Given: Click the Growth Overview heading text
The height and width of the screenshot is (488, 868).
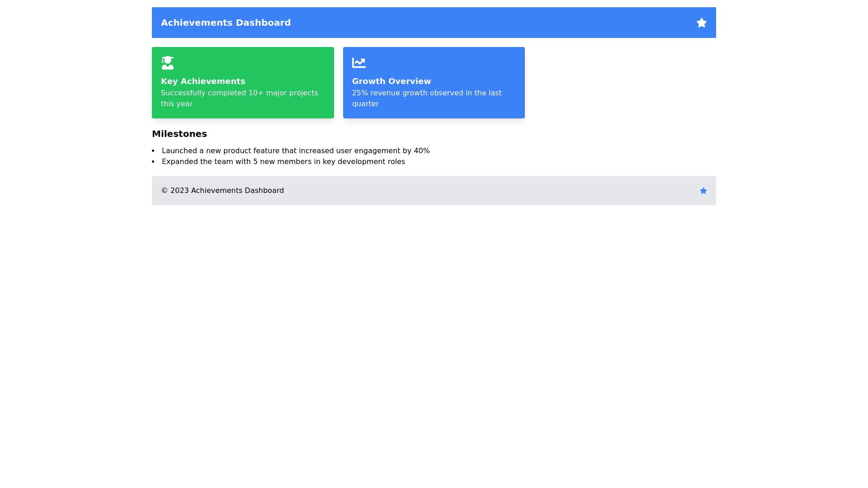Looking at the screenshot, I should (391, 81).
